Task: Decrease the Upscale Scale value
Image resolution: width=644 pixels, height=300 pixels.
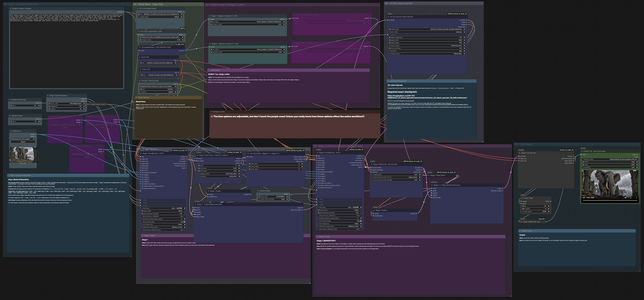Action: coord(11,121)
